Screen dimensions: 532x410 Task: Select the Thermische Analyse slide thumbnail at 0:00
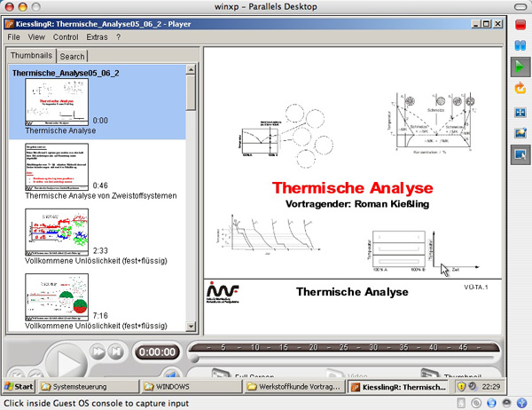pyautogui.click(x=57, y=102)
